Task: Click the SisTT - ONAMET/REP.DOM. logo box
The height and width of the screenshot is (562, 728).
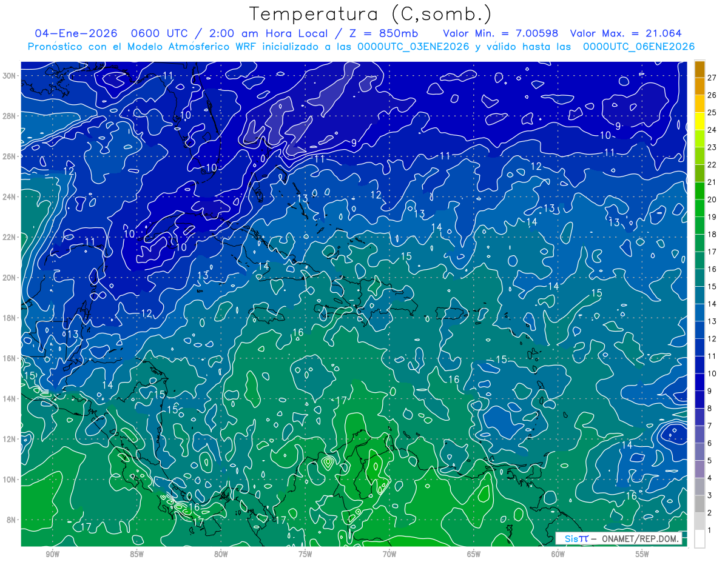Action: (618, 538)
